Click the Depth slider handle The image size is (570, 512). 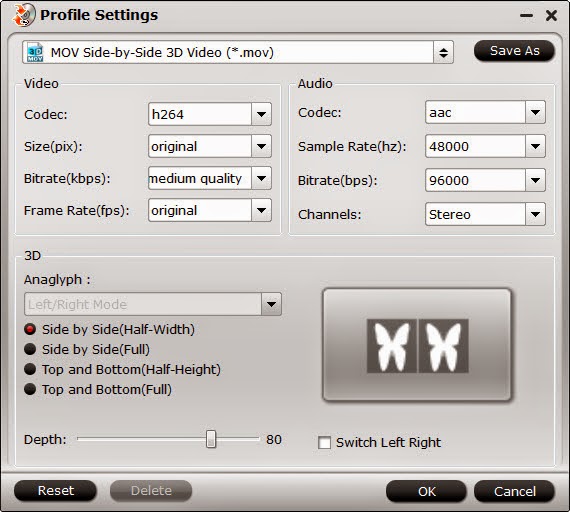[x=211, y=439]
